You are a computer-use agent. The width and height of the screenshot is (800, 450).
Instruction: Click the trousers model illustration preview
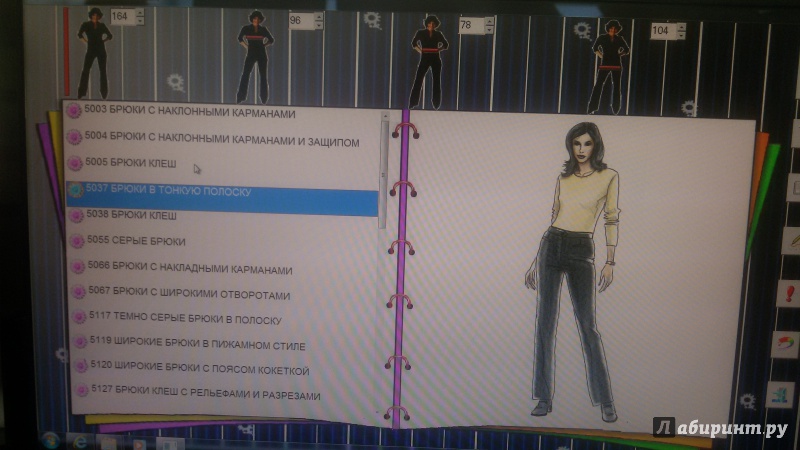coord(574,270)
